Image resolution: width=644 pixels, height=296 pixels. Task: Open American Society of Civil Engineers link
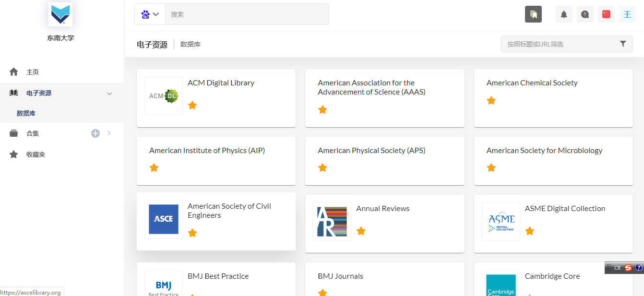pyautogui.click(x=229, y=211)
